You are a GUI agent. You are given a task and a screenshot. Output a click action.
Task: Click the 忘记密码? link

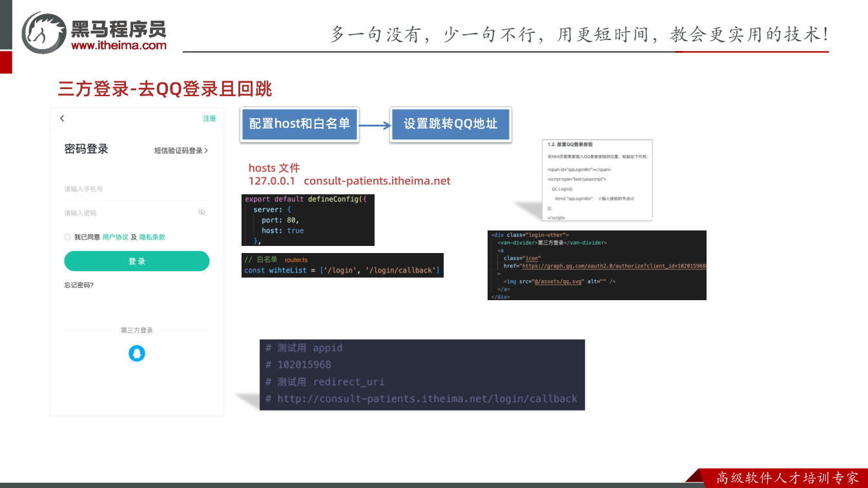(x=79, y=285)
